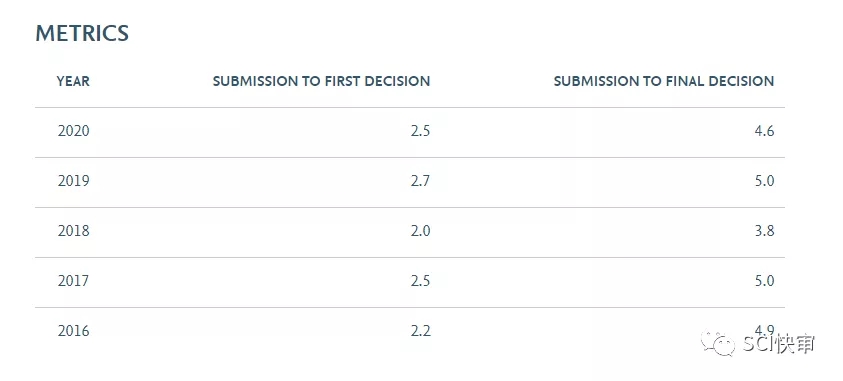Click the SCI快审 watermark text

pos(778,344)
